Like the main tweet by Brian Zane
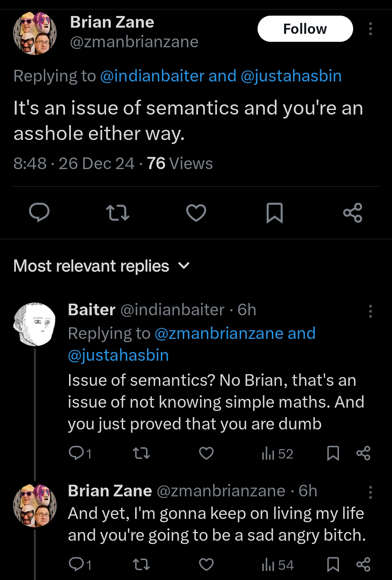 point(196,213)
